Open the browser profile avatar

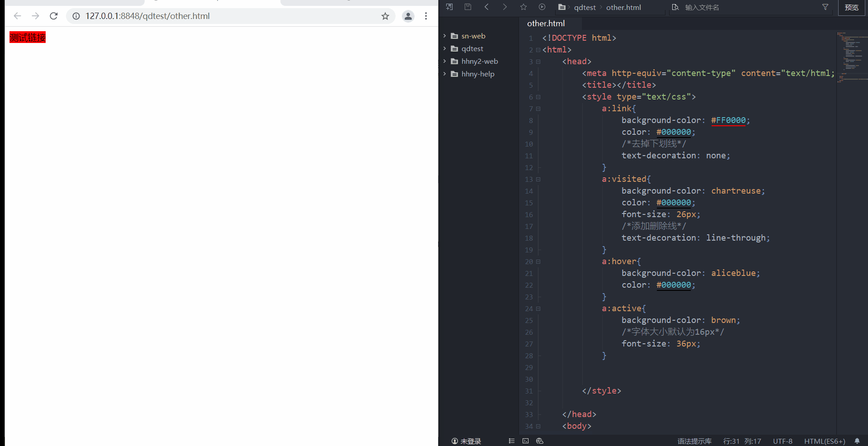point(408,16)
